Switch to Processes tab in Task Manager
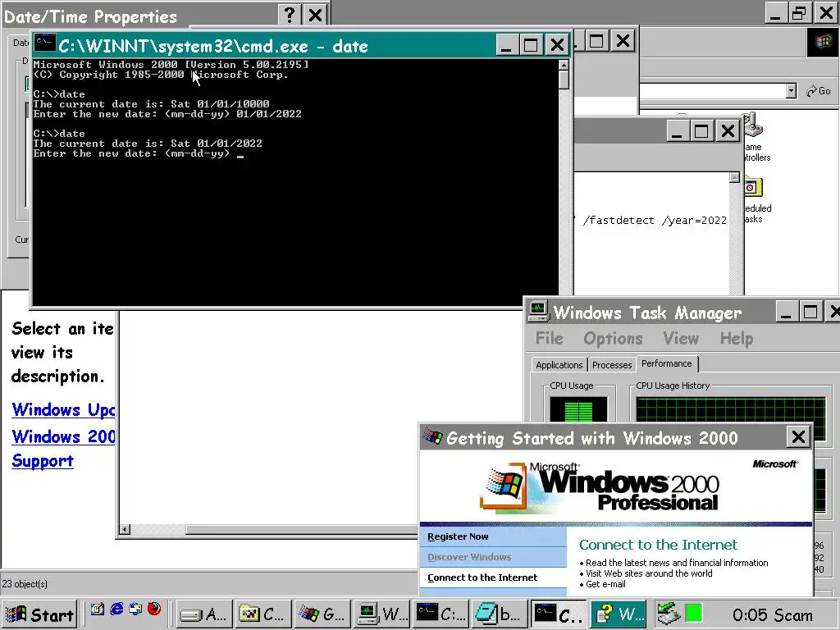Image resolution: width=840 pixels, height=630 pixels. 612,365
